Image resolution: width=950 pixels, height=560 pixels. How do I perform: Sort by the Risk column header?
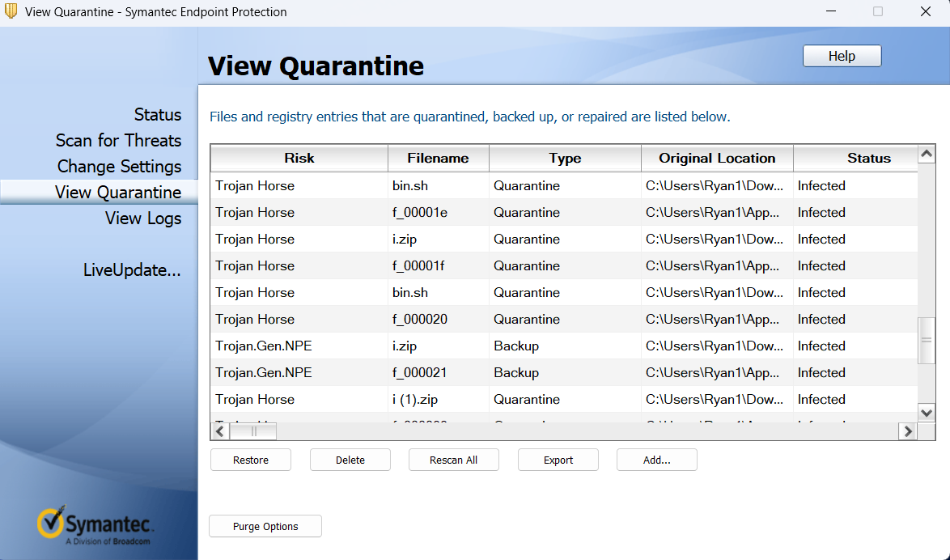pyautogui.click(x=299, y=158)
